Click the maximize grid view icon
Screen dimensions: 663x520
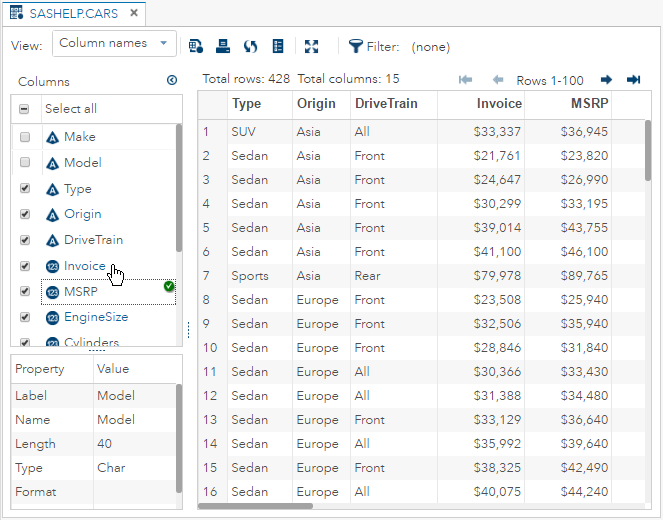pyautogui.click(x=311, y=46)
